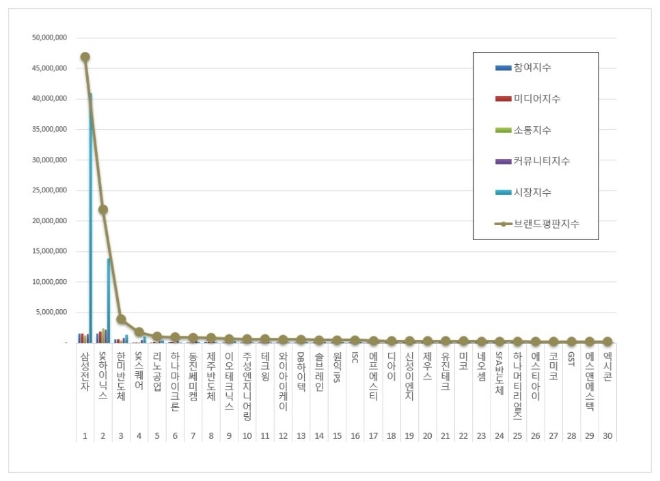Click the 소통지수 green legend marker
This screenshot has width=660, height=481.
pyautogui.click(x=503, y=130)
